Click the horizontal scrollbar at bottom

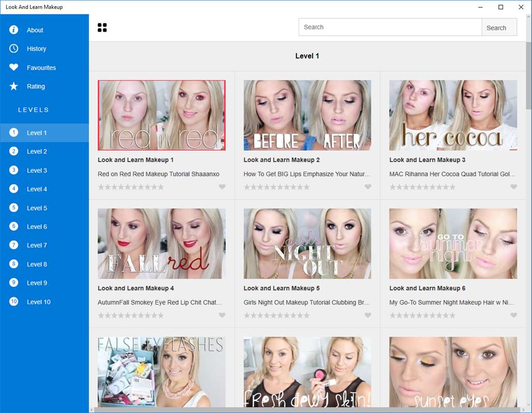307,410
